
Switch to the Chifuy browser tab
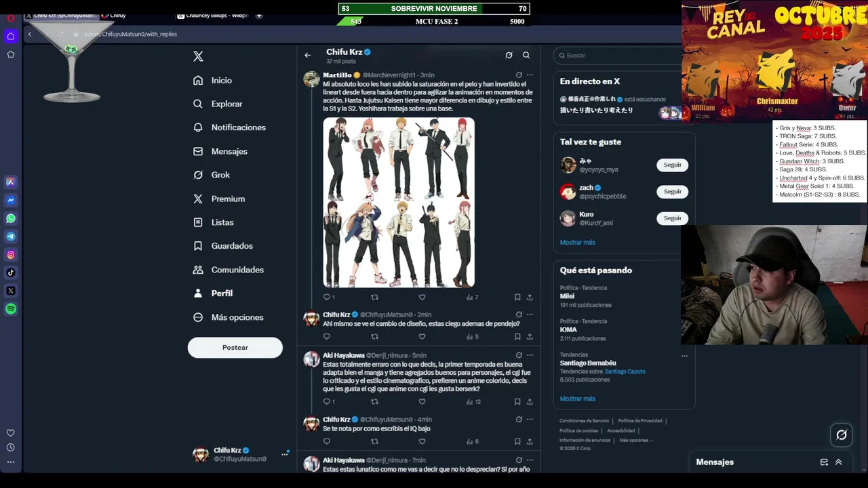click(x=114, y=16)
